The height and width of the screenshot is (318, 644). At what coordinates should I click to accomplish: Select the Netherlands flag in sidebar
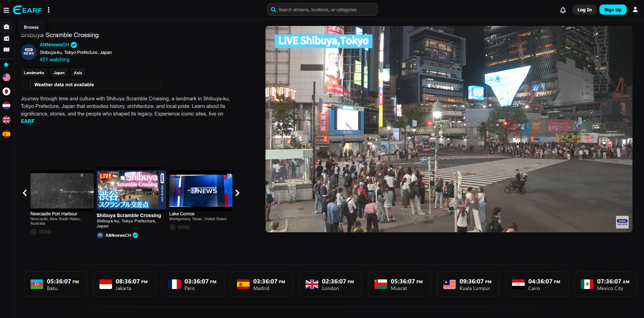point(7,105)
